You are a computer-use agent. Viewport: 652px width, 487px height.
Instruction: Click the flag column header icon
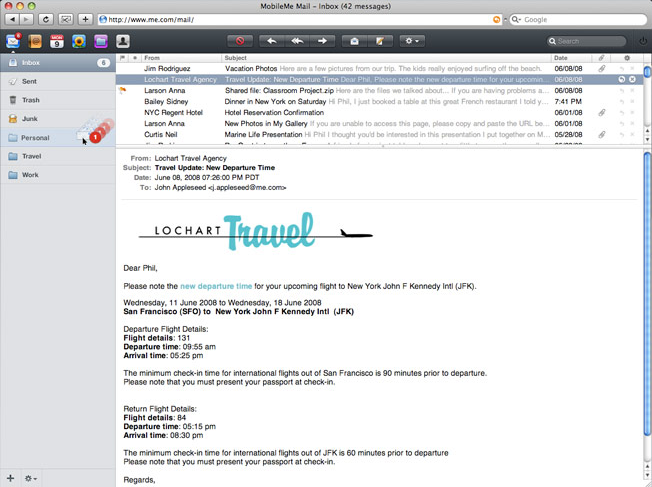tap(122, 58)
